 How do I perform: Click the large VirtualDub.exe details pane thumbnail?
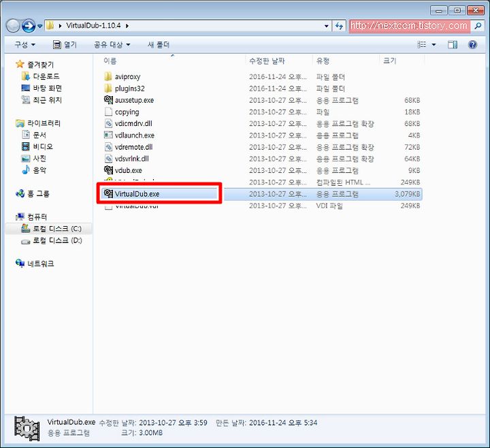point(27,428)
